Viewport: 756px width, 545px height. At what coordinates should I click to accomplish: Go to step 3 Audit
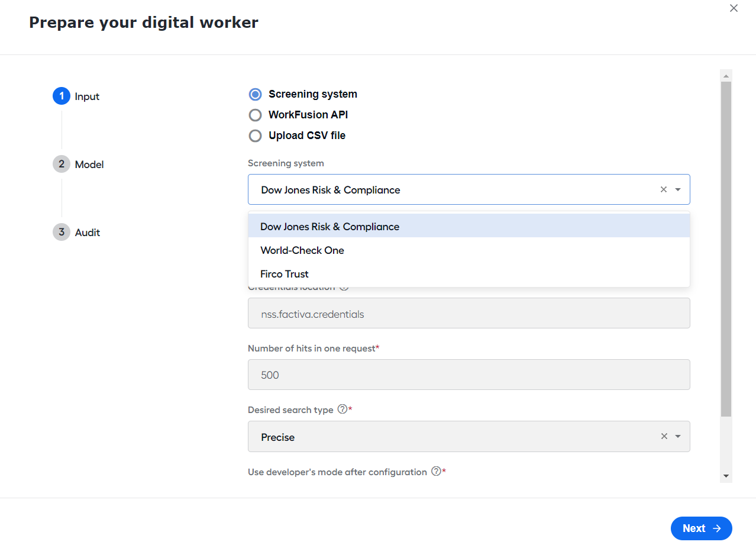click(76, 232)
